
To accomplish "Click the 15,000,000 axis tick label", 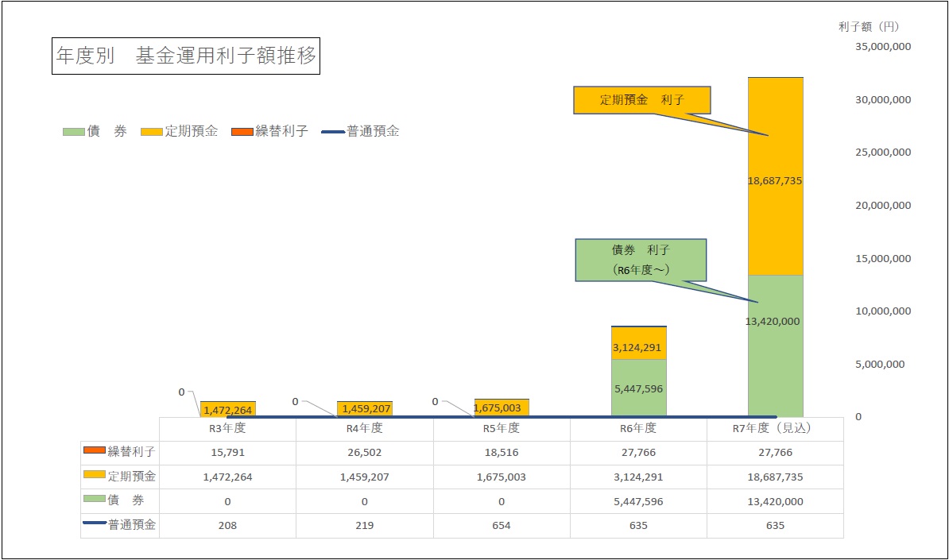I will click(x=882, y=258).
